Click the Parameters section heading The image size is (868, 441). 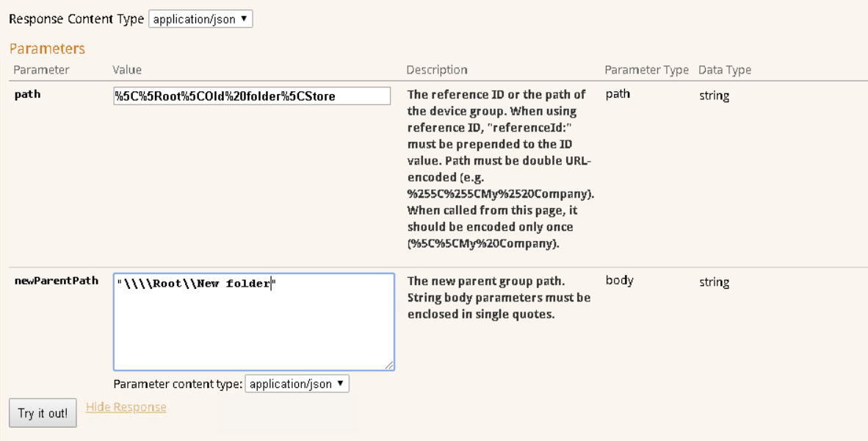[x=47, y=49]
